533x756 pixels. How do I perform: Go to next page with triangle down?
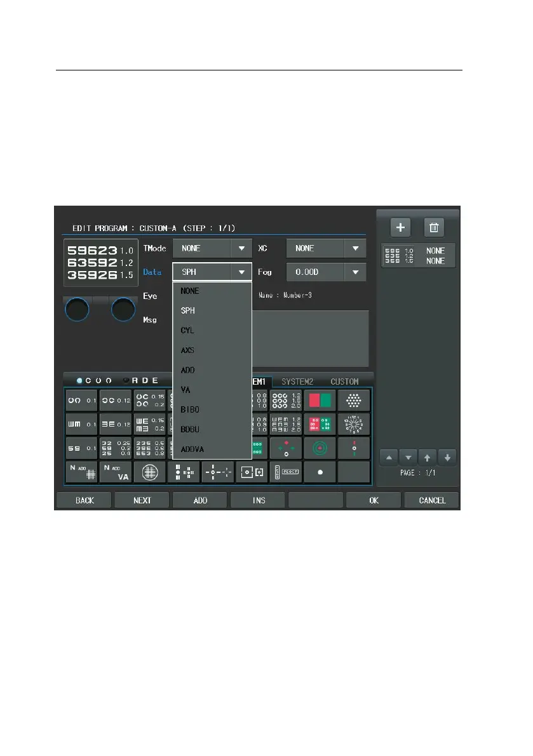tap(408, 458)
